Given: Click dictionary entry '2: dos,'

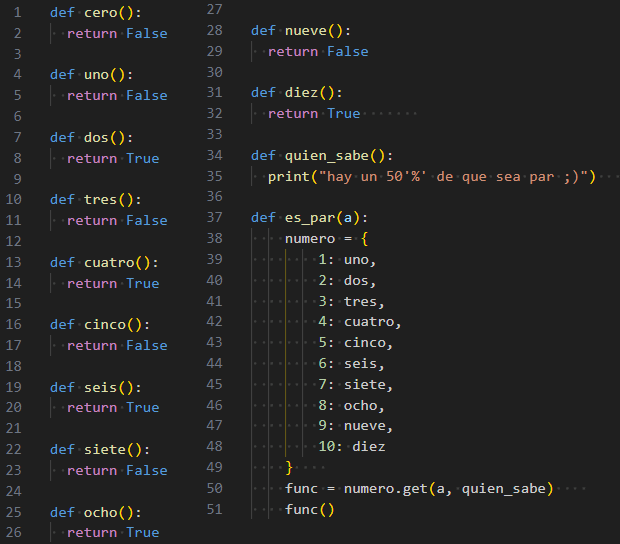Looking at the screenshot, I should [x=347, y=281].
